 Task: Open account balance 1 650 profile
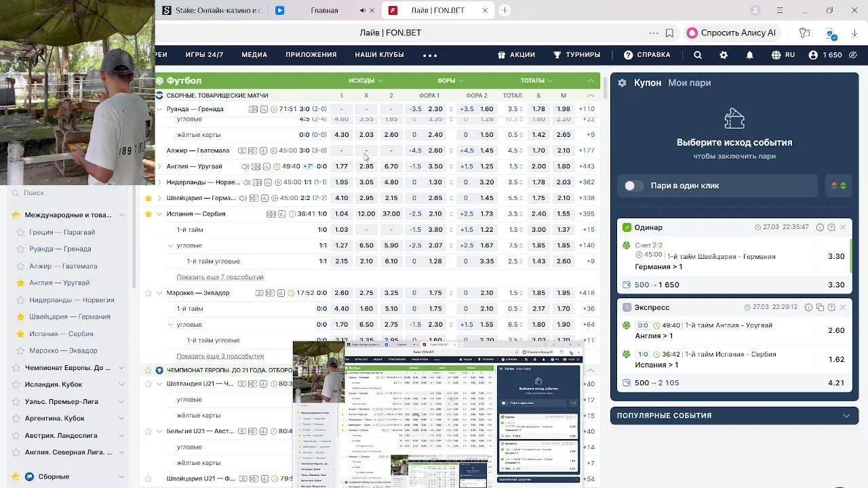[825, 55]
